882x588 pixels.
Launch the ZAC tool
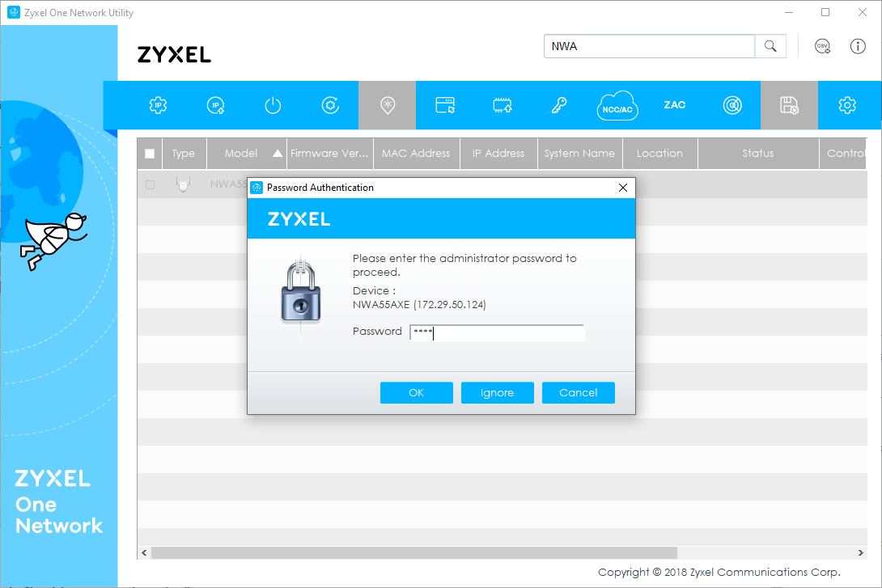coord(675,105)
